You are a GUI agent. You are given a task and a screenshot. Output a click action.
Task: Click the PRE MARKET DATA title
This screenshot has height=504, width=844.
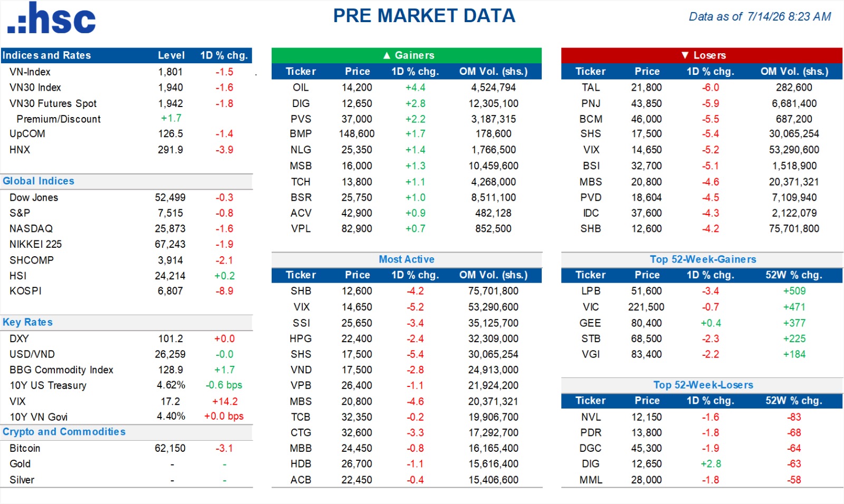click(424, 16)
